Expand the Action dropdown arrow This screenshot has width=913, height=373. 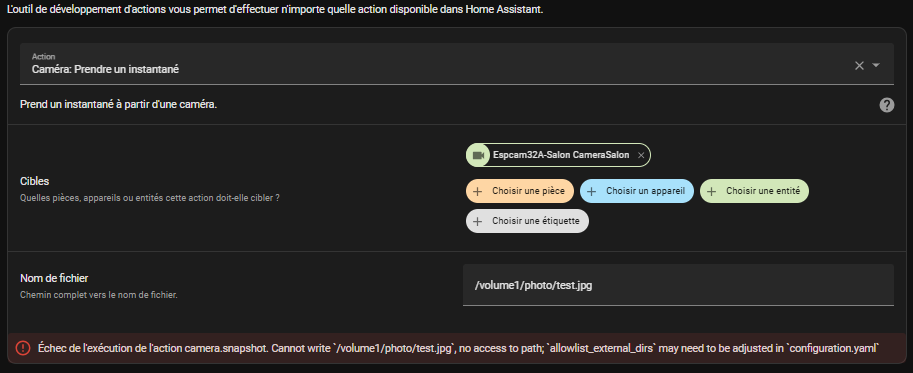pos(876,65)
